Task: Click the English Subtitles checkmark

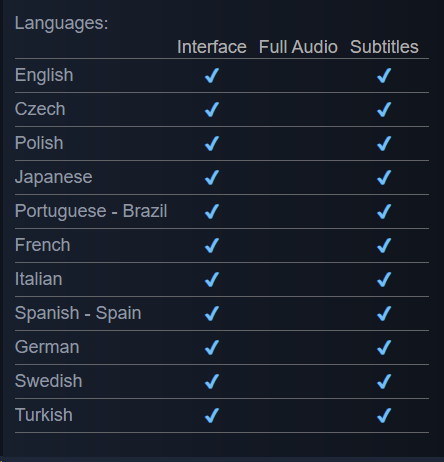Action: pyautogui.click(x=384, y=76)
